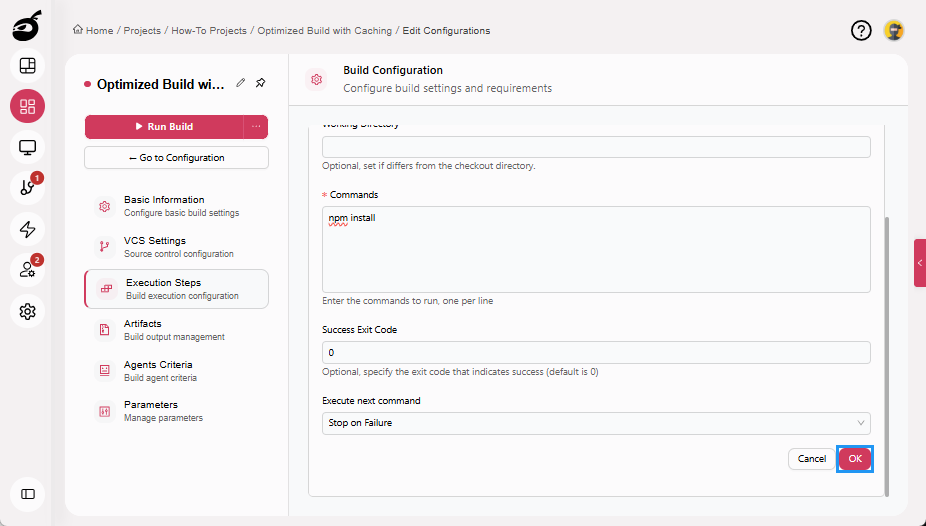
Task: Open the Run Build more options button
Action: [x=256, y=126]
